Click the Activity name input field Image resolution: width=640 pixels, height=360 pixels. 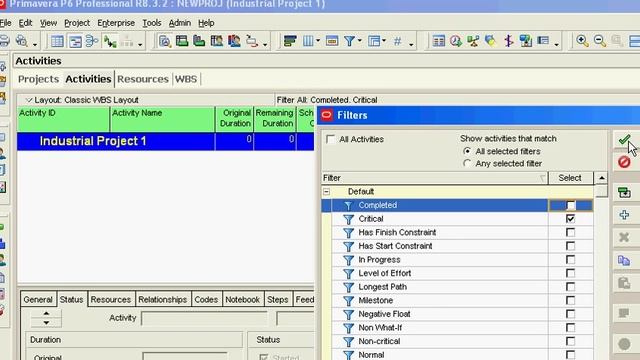point(204,318)
